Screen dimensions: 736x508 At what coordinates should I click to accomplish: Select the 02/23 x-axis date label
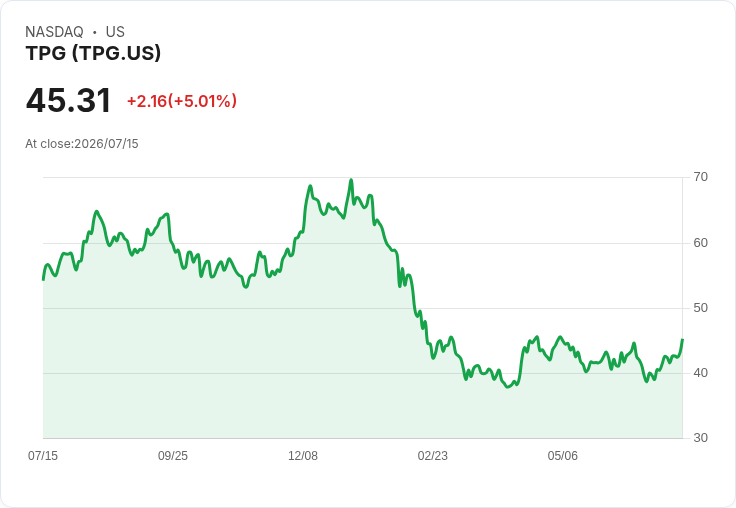coord(432,455)
